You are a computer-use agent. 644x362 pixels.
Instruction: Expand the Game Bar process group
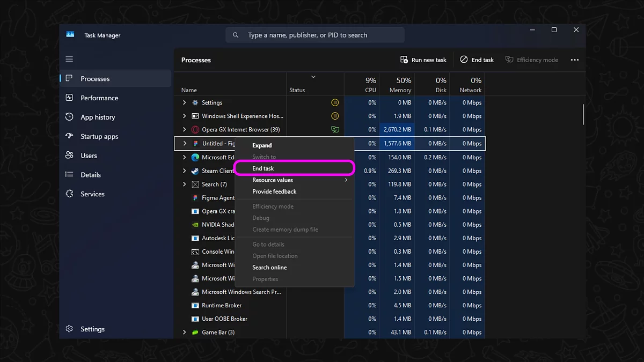coord(184,333)
